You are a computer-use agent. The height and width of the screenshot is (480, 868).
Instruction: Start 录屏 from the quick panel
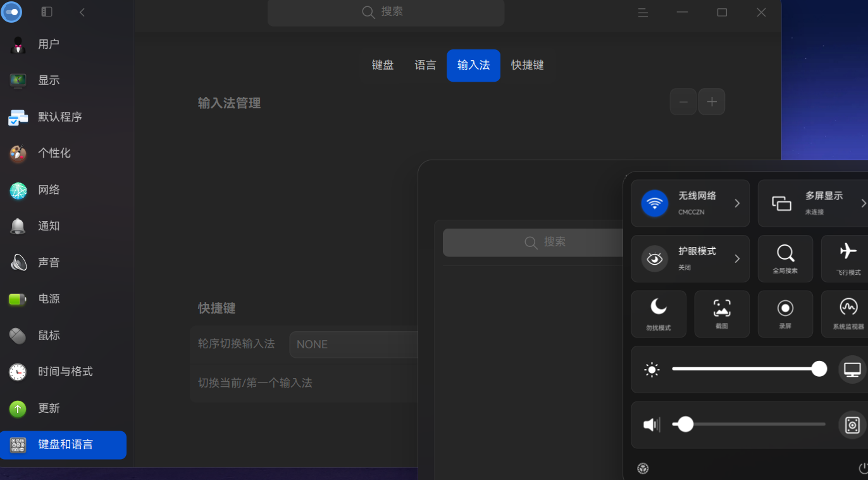pos(785,314)
